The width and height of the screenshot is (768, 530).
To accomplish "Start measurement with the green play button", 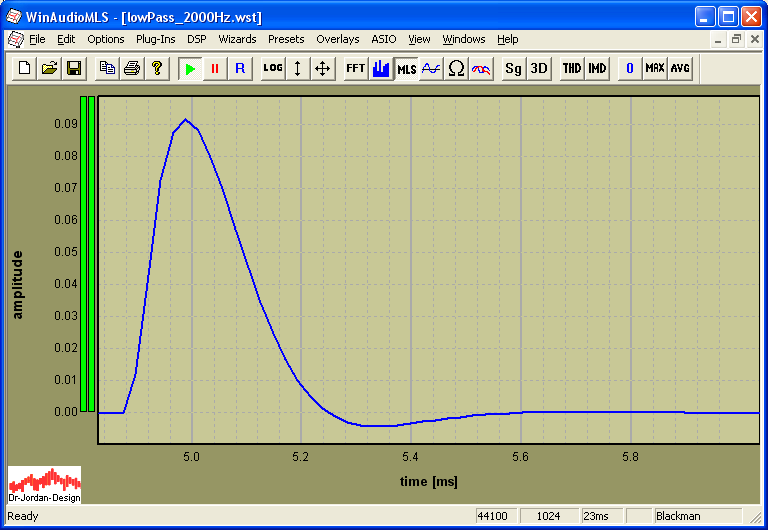I will click(x=190, y=68).
